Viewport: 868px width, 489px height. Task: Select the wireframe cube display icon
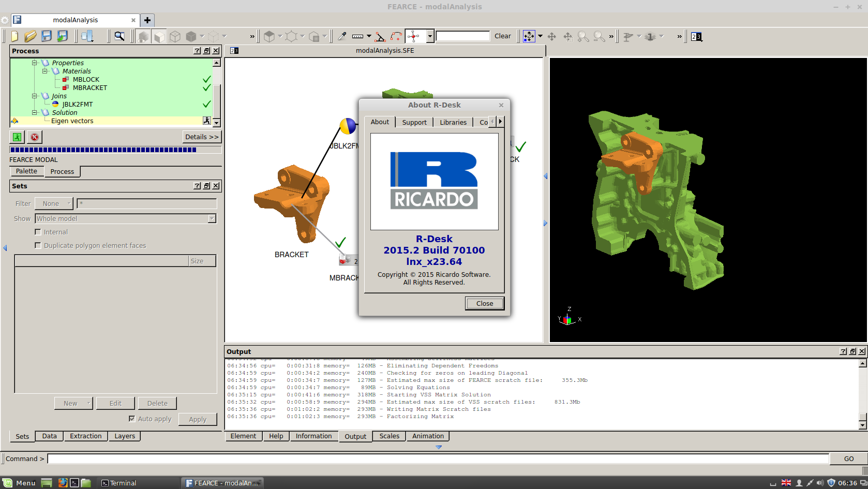(175, 36)
